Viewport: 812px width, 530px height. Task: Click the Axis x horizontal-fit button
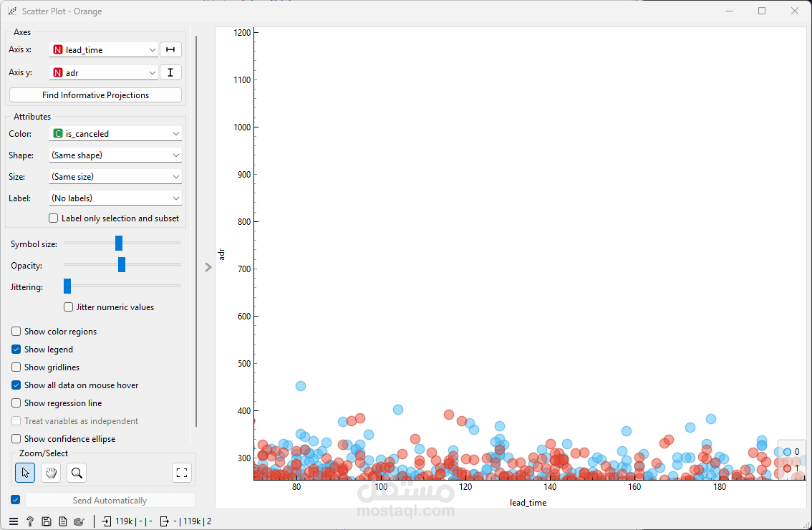coord(170,49)
